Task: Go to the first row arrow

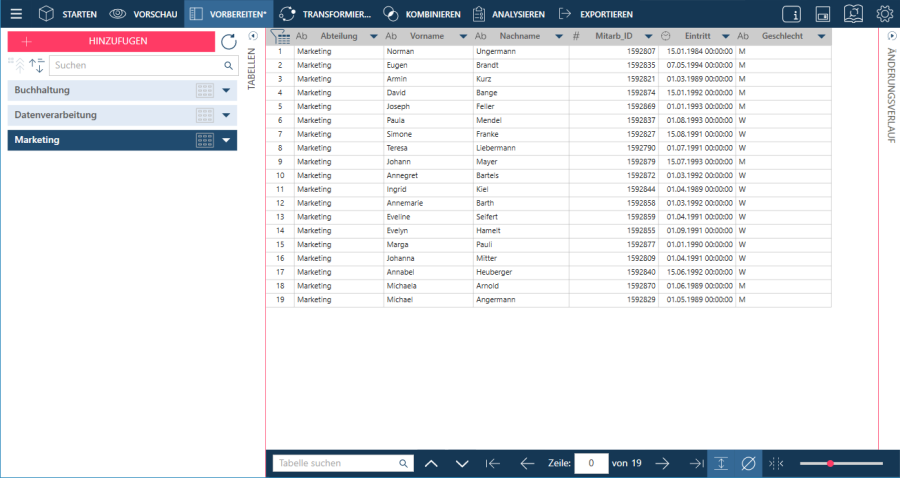Action: pos(492,463)
